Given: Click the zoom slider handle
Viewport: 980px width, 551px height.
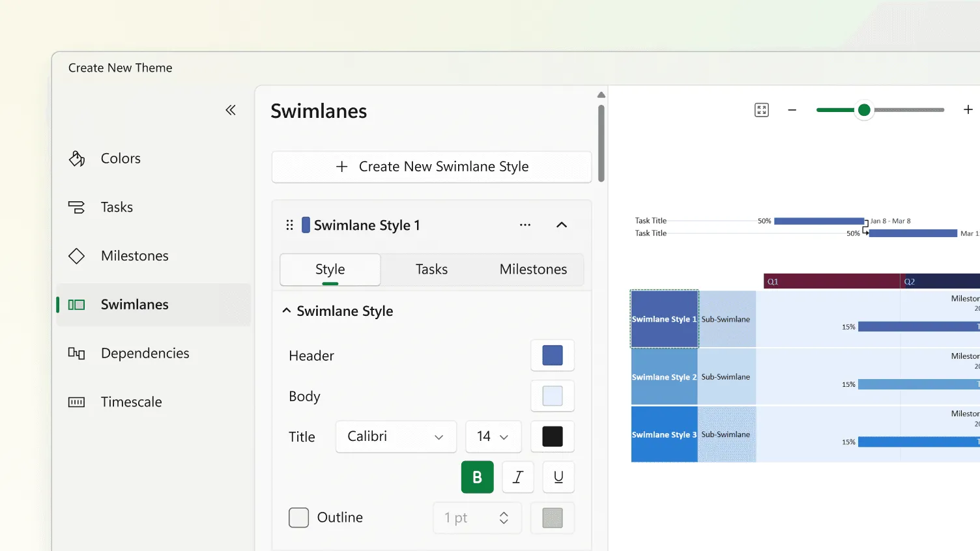Looking at the screenshot, I should [x=864, y=110].
